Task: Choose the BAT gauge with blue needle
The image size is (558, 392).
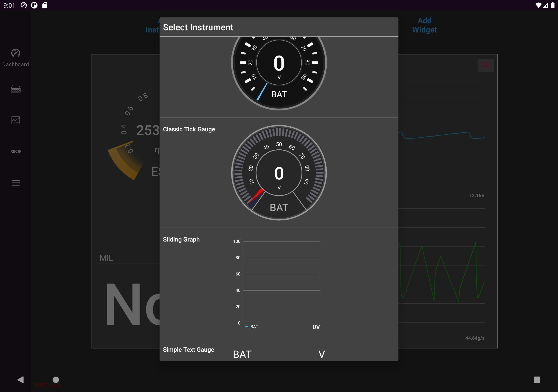Action: pos(279,77)
